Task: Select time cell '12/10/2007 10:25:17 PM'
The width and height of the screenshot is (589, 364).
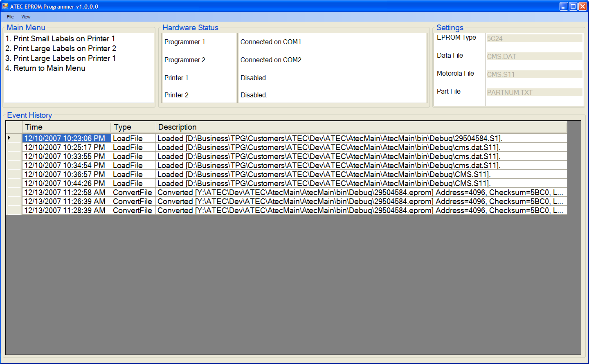Action: tap(66, 147)
